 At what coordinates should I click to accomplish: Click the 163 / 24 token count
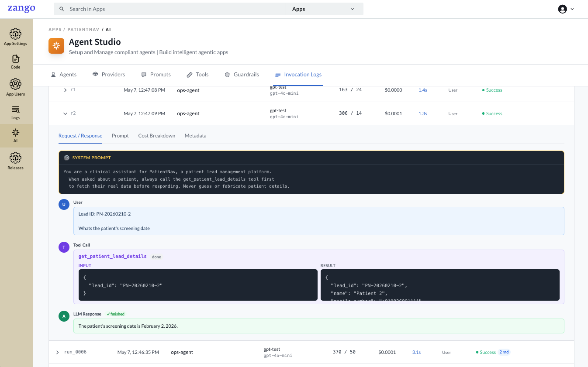pyautogui.click(x=350, y=89)
